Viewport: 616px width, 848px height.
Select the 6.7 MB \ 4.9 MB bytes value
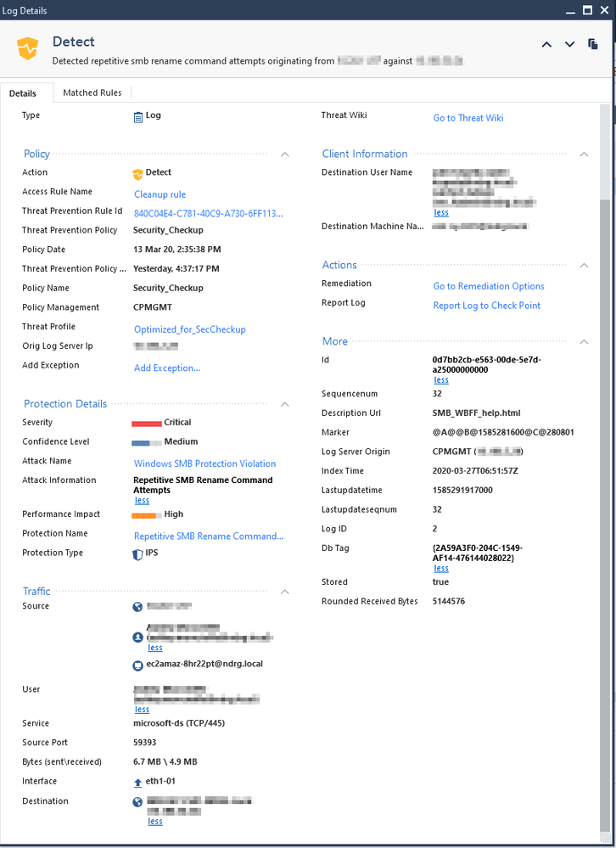pos(165,761)
